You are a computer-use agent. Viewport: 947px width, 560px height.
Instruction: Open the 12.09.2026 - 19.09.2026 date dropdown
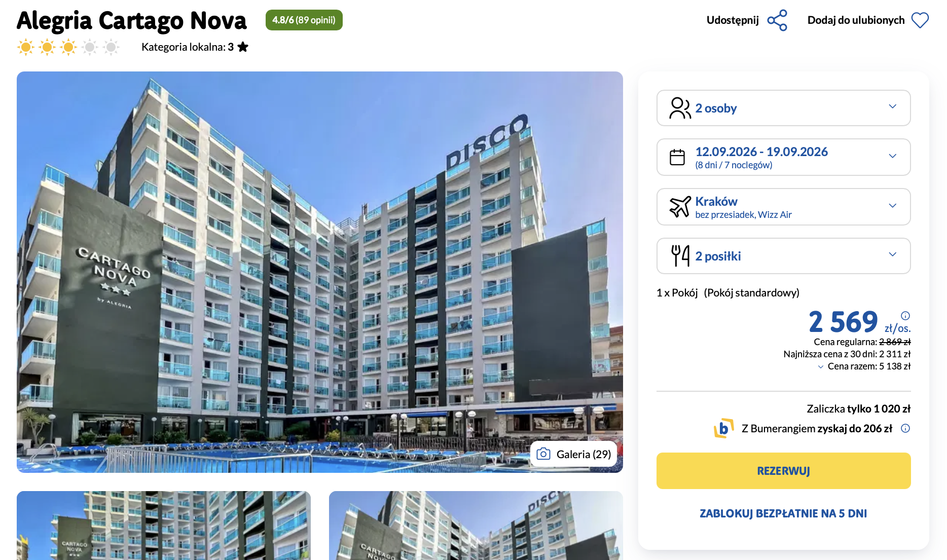pos(784,157)
